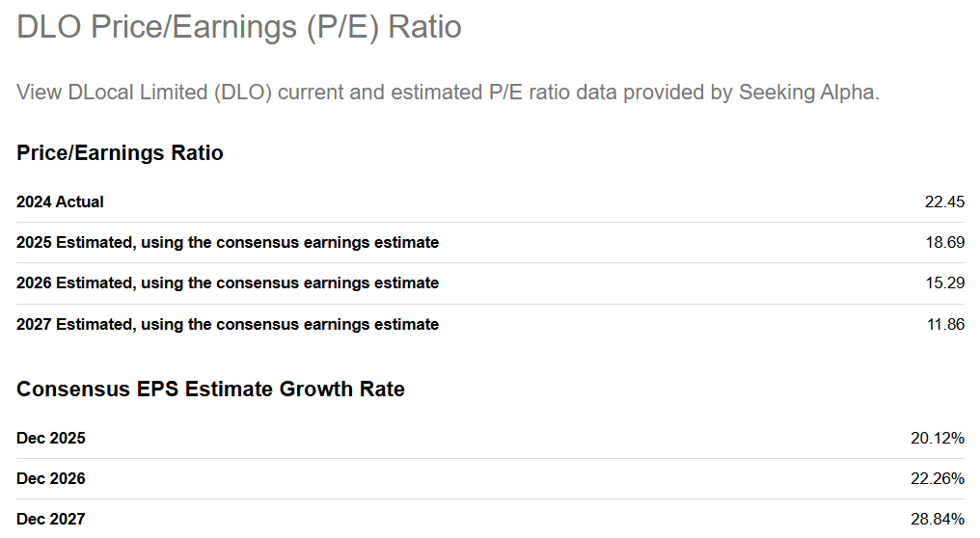The width and height of the screenshot is (980, 538).
Task: Click the 18.69 P/E value
Action: coord(944,243)
